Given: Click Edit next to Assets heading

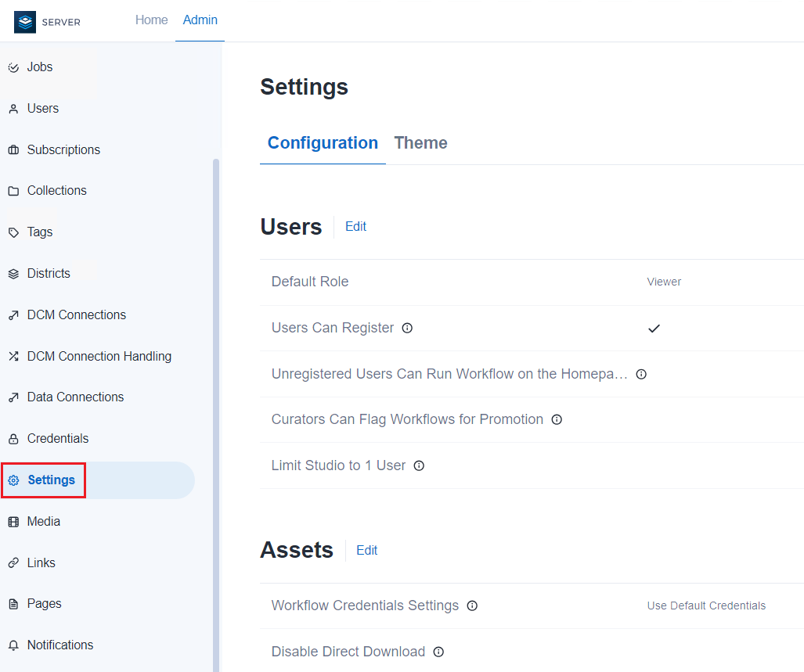Looking at the screenshot, I should [366, 551].
